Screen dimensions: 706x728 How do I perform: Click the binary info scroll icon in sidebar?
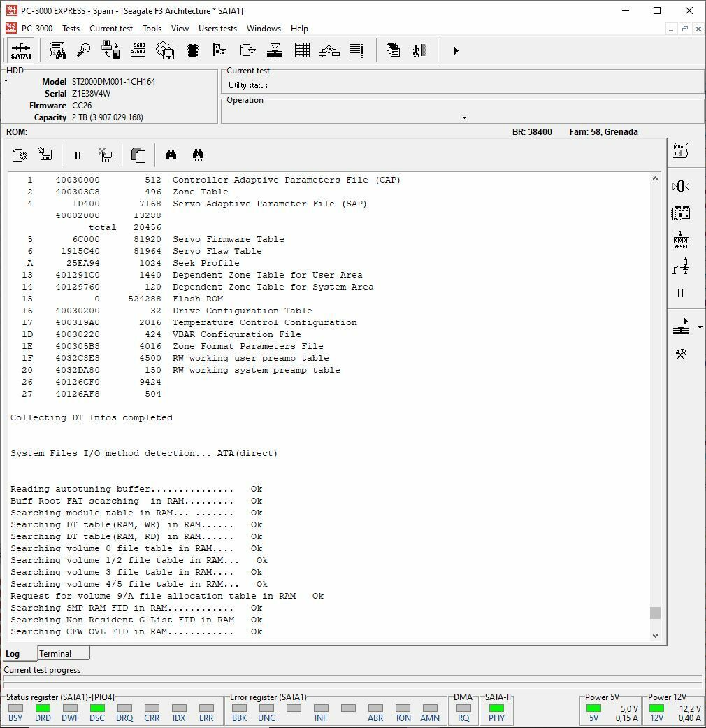tap(680, 150)
